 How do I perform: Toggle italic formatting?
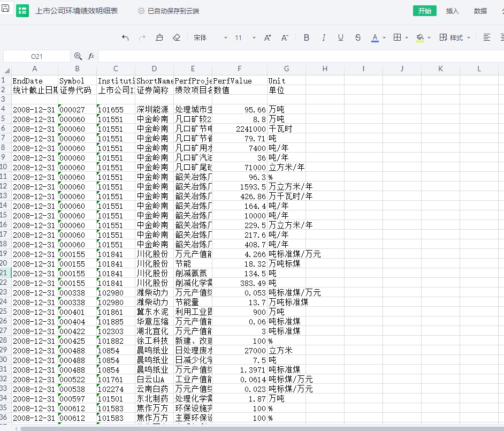pyautogui.click(x=324, y=37)
